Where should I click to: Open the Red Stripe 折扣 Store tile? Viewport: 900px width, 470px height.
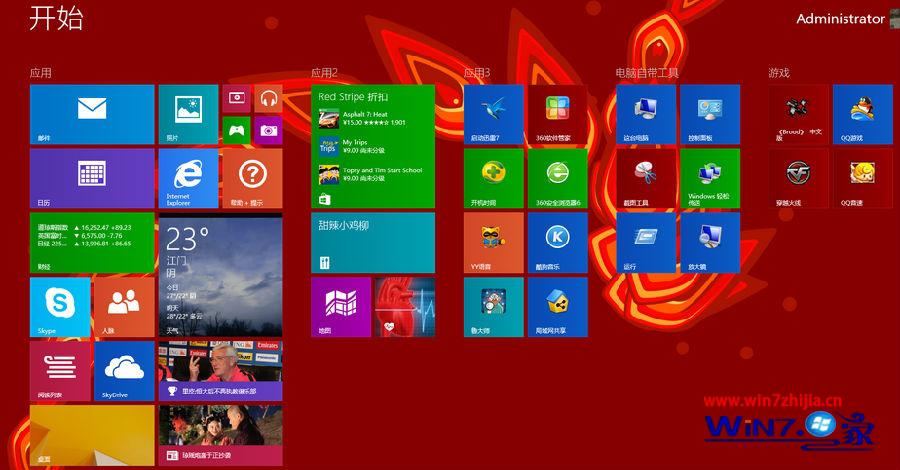pyautogui.click(x=373, y=146)
